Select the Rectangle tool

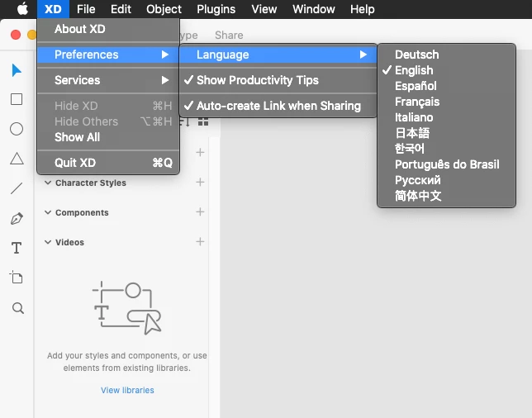(x=17, y=99)
